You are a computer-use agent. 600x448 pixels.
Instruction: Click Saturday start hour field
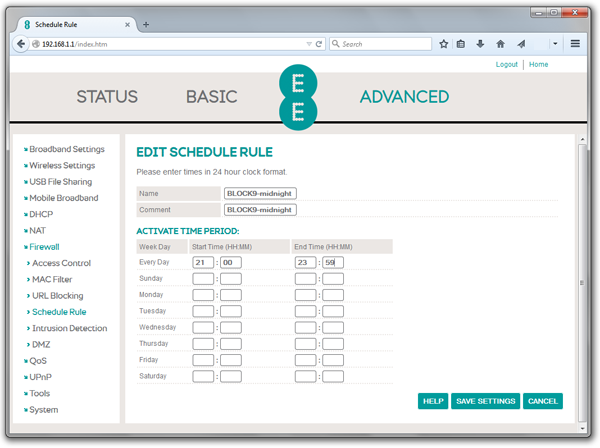[203, 376]
